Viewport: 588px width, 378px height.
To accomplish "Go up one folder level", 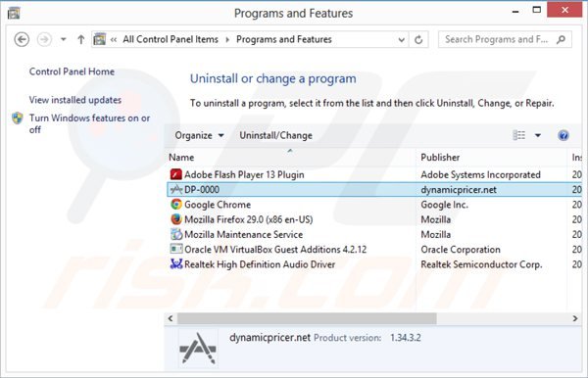I will click(x=80, y=39).
